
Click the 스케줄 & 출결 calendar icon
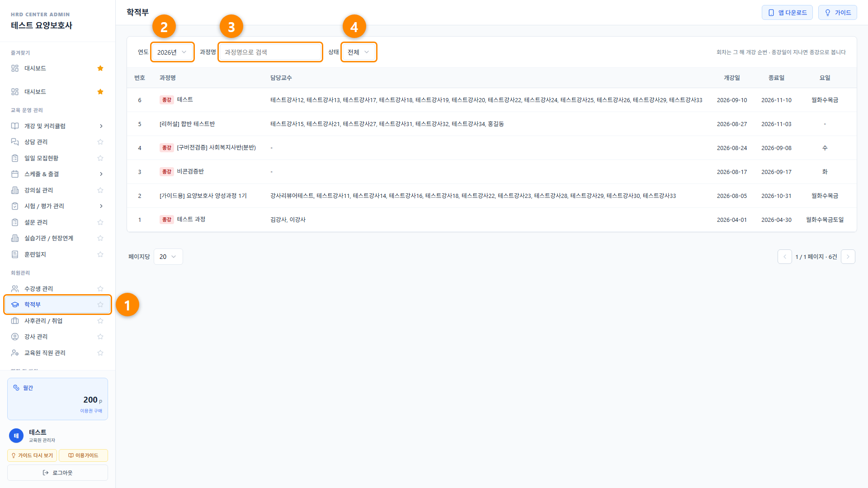pos(15,174)
